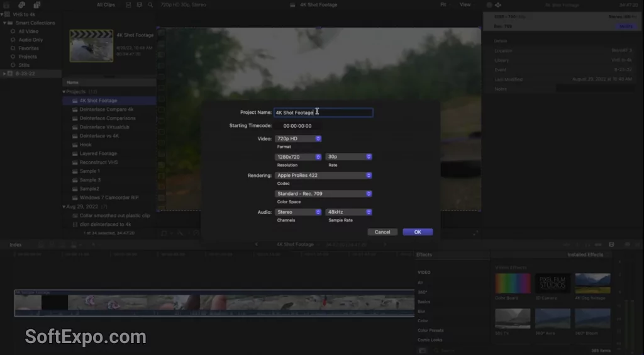Open the Audio Channels dropdown showing Stereo

[297, 212]
